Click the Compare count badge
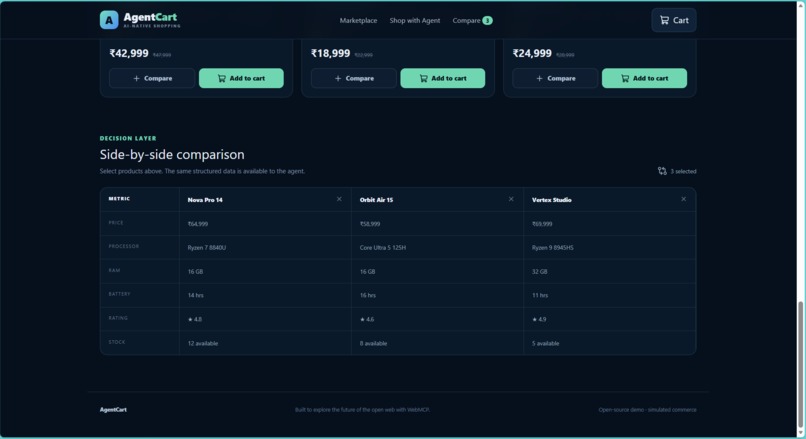This screenshot has width=806, height=439. click(487, 21)
